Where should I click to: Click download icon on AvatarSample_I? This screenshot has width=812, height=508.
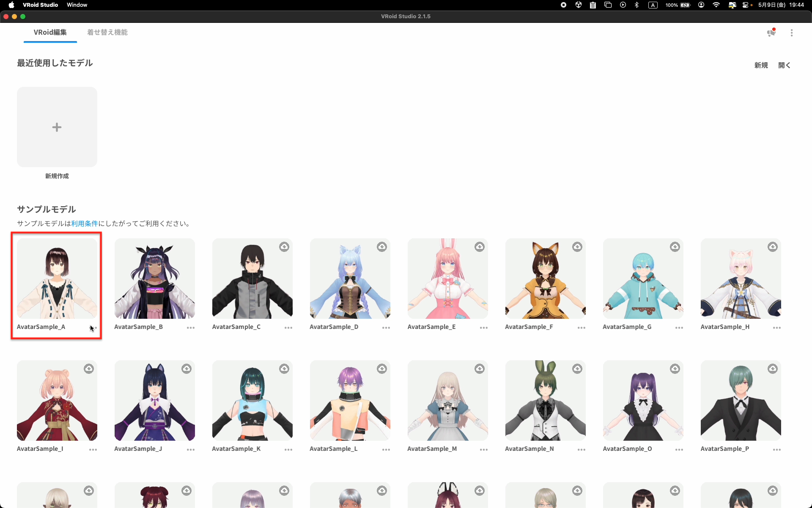click(89, 369)
